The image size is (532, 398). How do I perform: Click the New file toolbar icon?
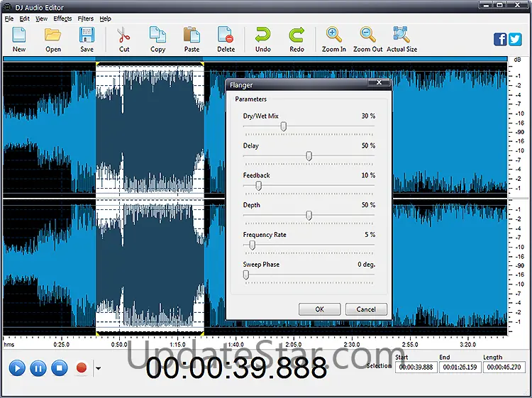[x=18, y=35]
